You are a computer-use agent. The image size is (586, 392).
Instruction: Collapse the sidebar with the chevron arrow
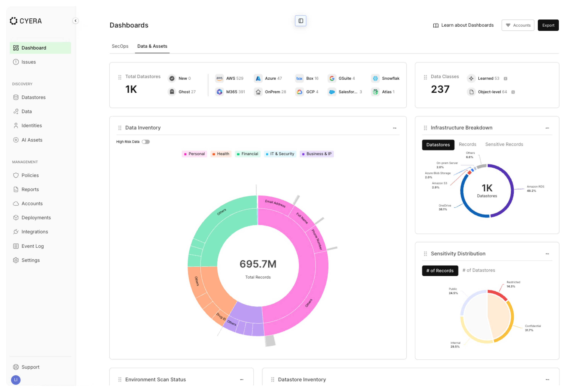75,21
